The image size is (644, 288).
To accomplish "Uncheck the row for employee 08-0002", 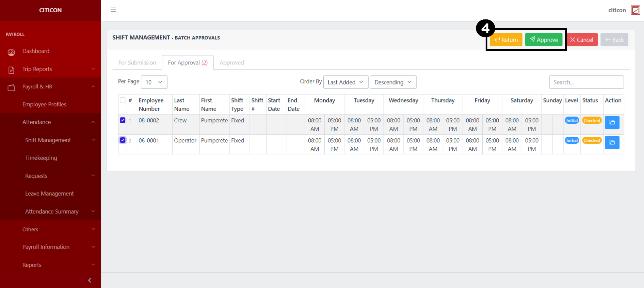I will (123, 120).
